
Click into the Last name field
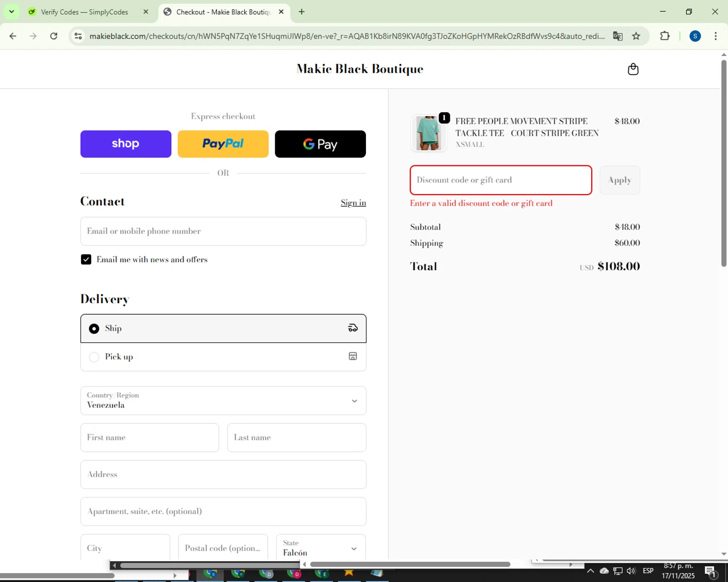coord(297,437)
